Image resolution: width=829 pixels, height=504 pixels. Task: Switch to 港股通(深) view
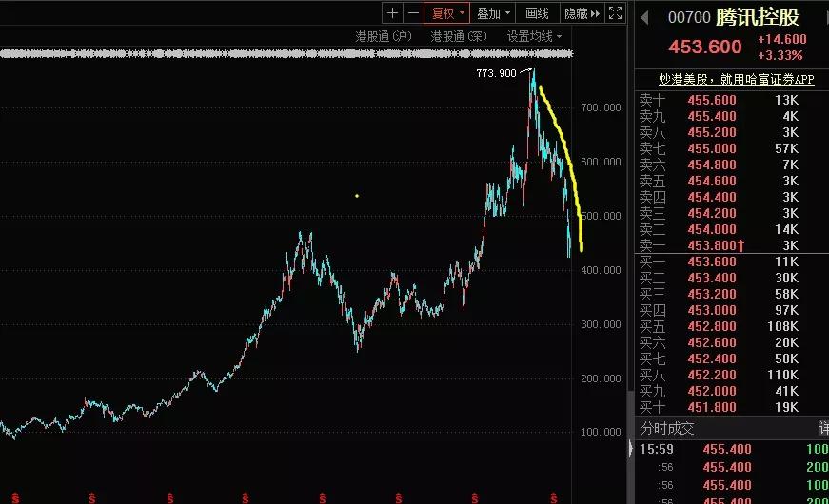click(x=459, y=36)
